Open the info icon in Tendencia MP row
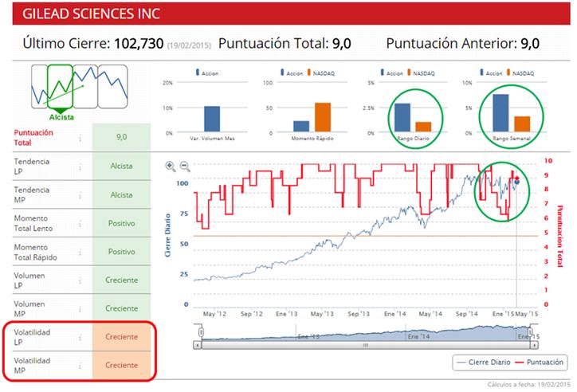This screenshot has width=577, height=392. pyautogui.click(x=80, y=195)
